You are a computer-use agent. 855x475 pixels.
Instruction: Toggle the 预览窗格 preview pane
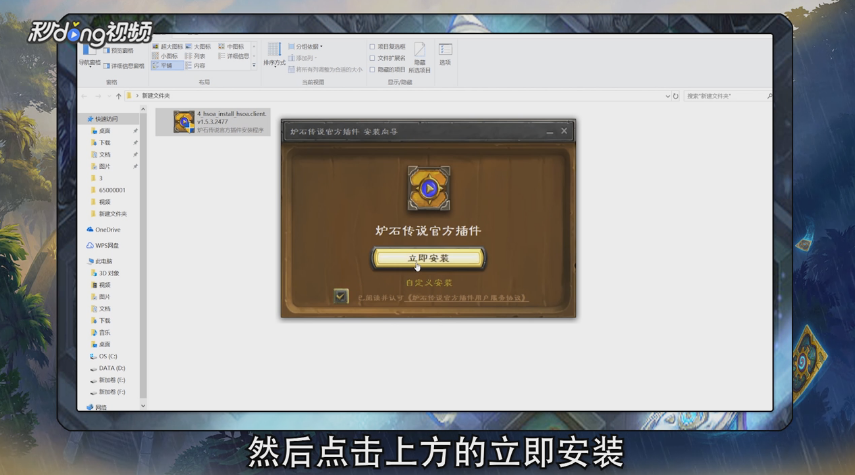pyautogui.click(x=118, y=51)
